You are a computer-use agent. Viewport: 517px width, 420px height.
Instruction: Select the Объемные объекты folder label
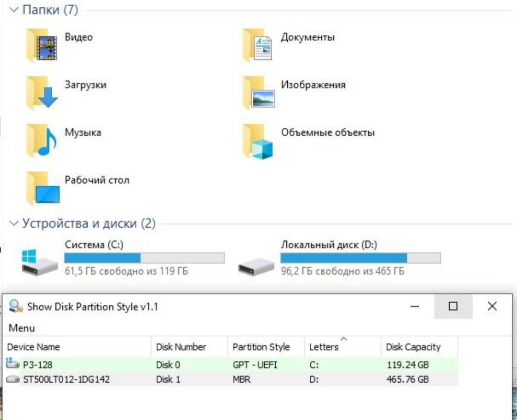click(328, 133)
